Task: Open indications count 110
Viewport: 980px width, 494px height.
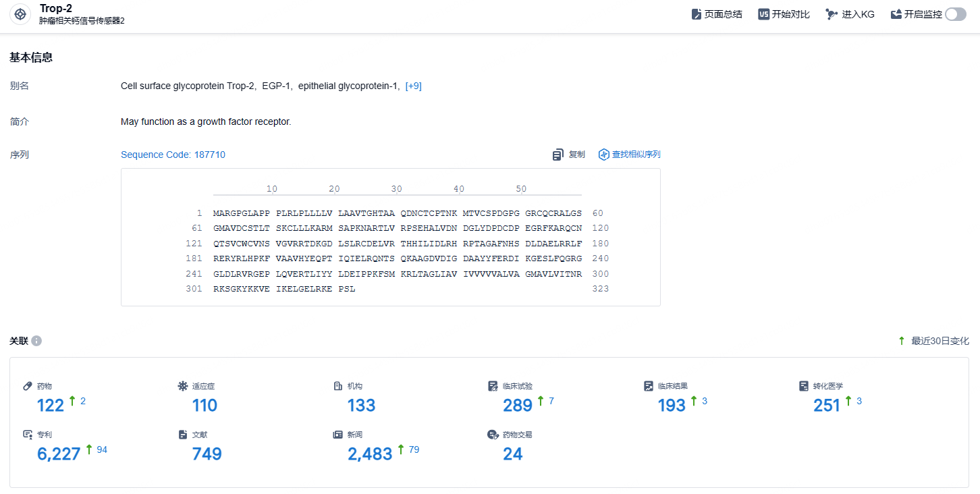Action: [205, 405]
